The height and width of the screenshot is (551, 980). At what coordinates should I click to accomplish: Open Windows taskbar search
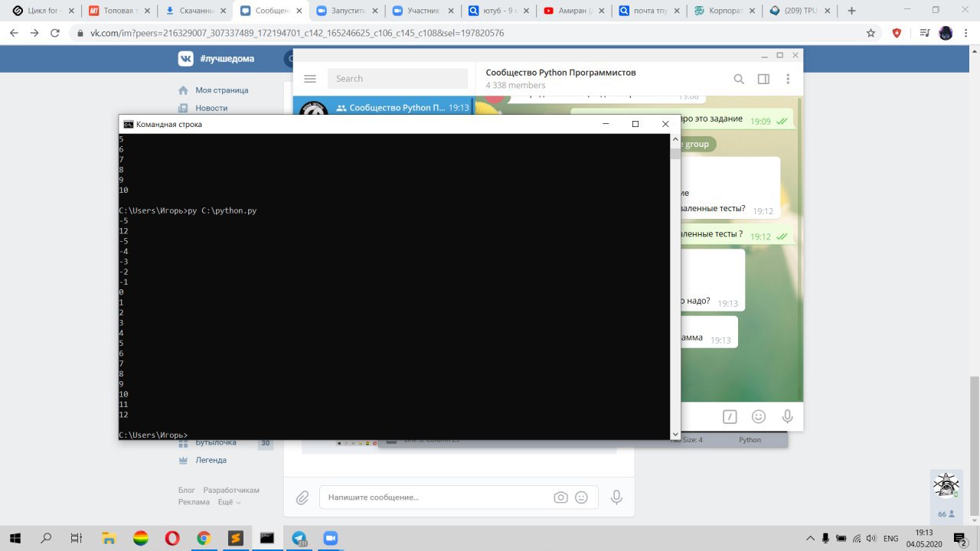(x=47, y=538)
